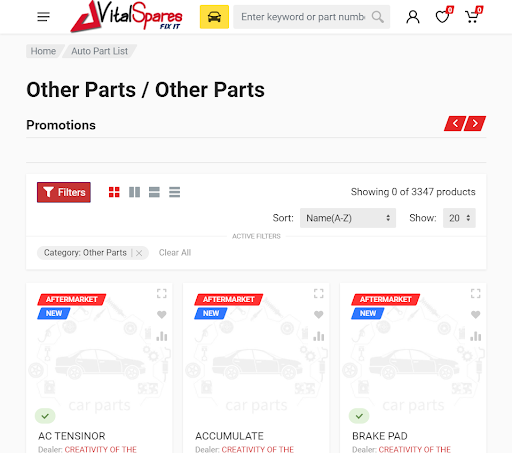The height and width of the screenshot is (453, 512).
Task: Remove Category: Other Parts filter chip
Action: click(x=139, y=253)
